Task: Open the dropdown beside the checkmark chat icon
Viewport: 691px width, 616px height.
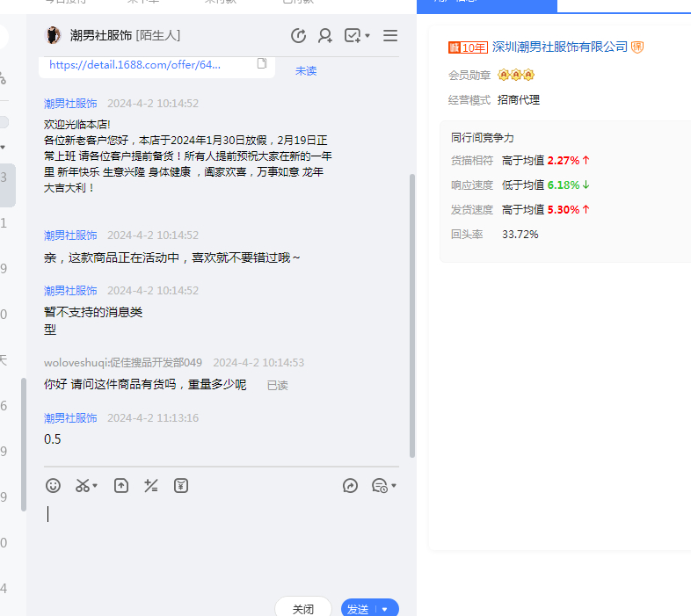Action: point(367,36)
